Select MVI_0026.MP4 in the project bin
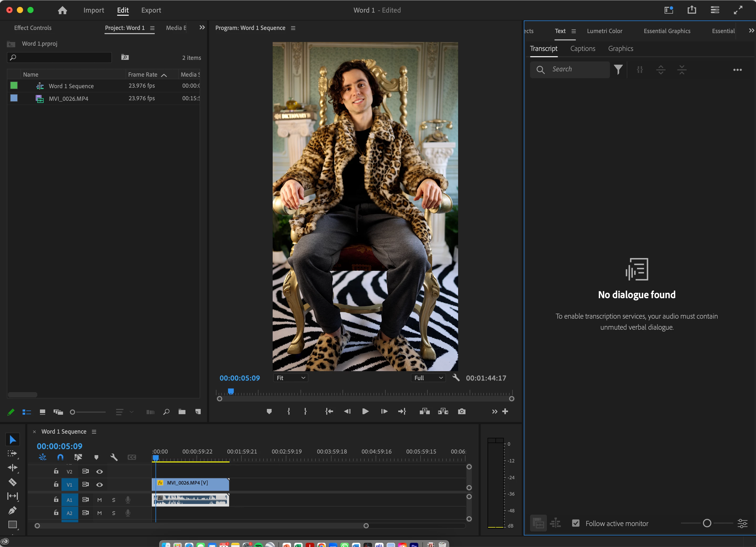The image size is (756, 547). [x=68, y=99]
